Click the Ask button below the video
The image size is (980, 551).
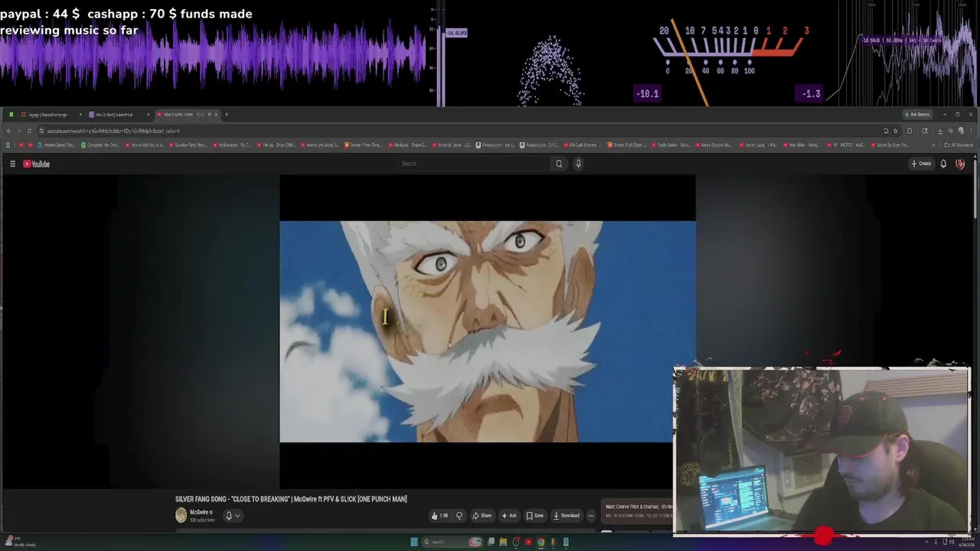(x=508, y=516)
